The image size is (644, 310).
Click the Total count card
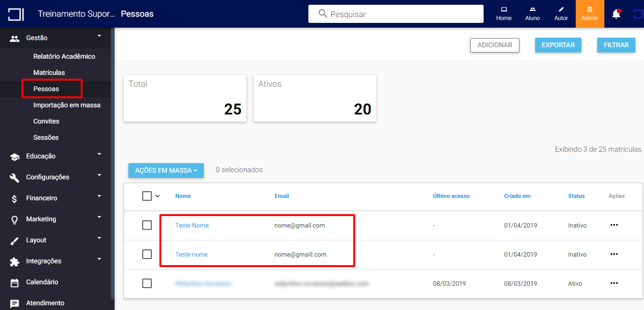[x=185, y=98]
